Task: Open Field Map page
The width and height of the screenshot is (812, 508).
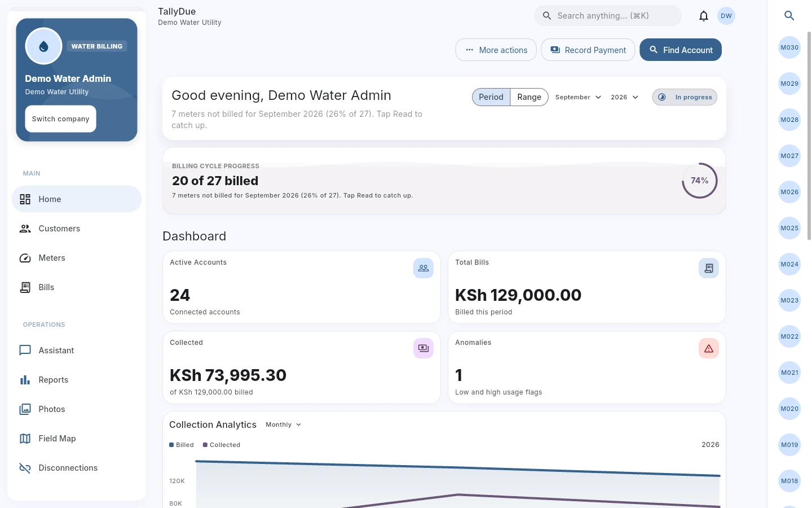Action: 77,439
